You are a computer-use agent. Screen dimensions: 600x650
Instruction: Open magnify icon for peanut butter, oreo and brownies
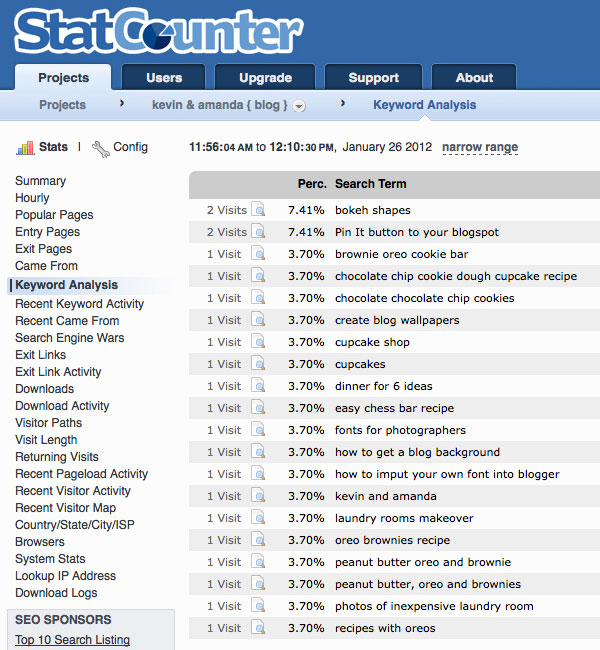click(x=258, y=583)
